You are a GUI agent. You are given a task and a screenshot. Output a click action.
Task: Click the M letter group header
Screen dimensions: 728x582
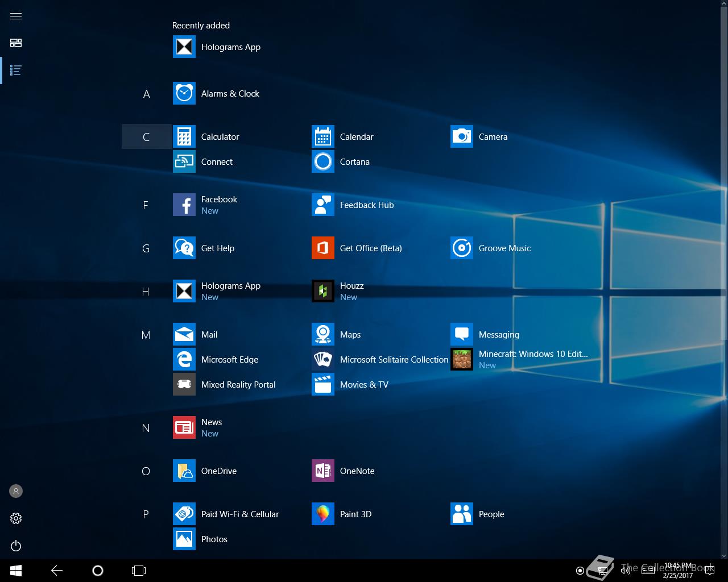(x=146, y=335)
